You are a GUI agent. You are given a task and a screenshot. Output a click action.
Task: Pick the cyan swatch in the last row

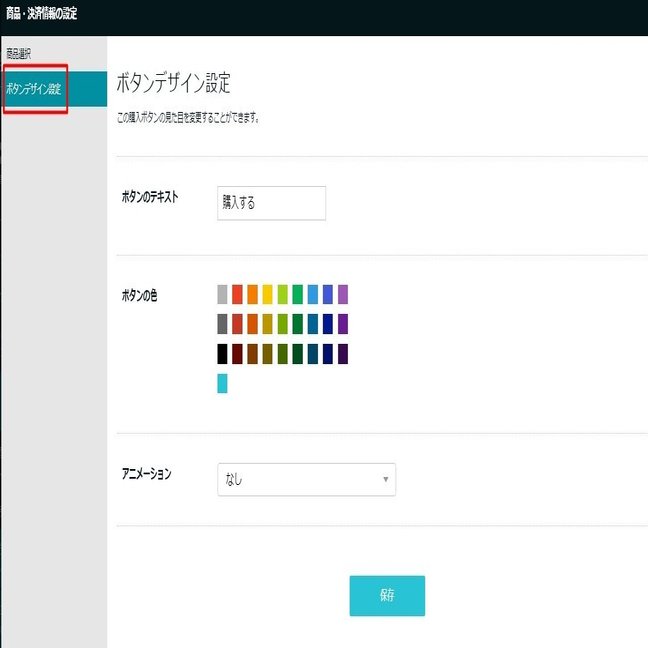[x=222, y=384]
